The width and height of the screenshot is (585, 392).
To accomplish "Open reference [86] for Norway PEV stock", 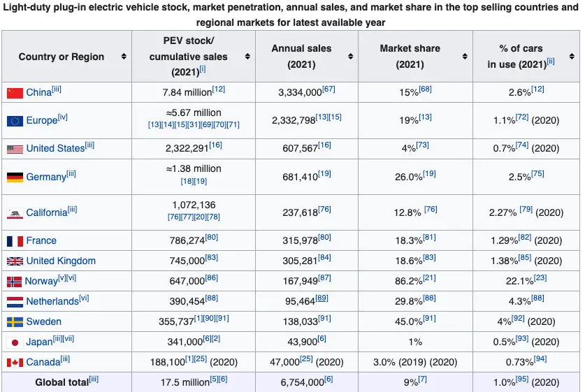I will [x=212, y=278].
